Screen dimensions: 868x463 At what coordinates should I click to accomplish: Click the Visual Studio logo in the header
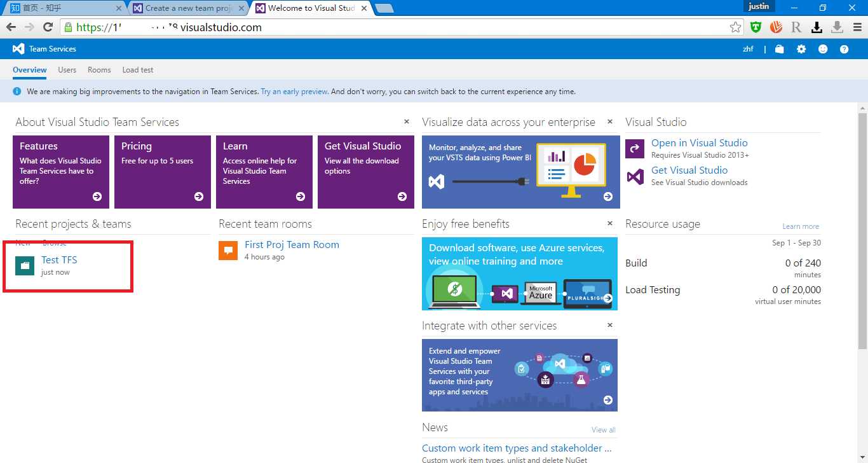click(18, 49)
